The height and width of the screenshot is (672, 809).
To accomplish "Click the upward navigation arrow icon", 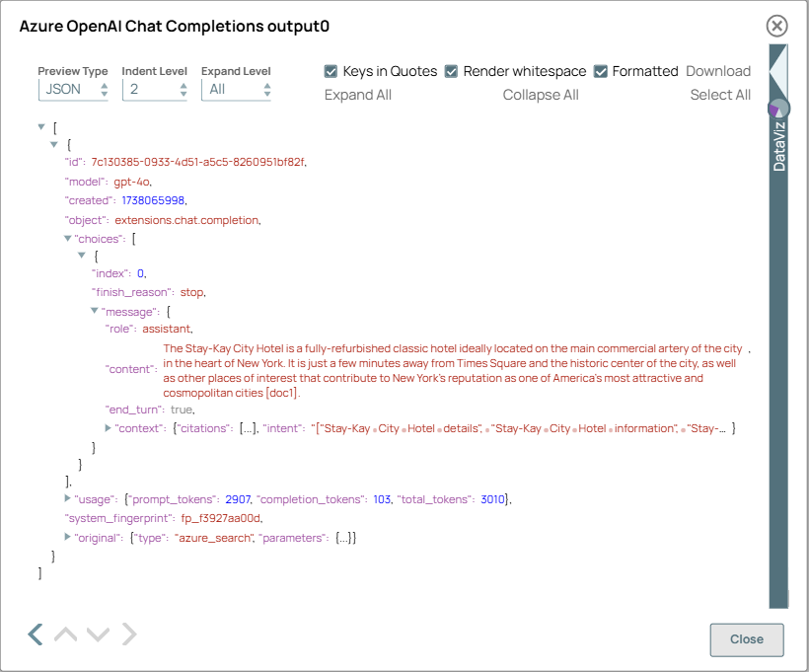I will click(x=66, y=635).
